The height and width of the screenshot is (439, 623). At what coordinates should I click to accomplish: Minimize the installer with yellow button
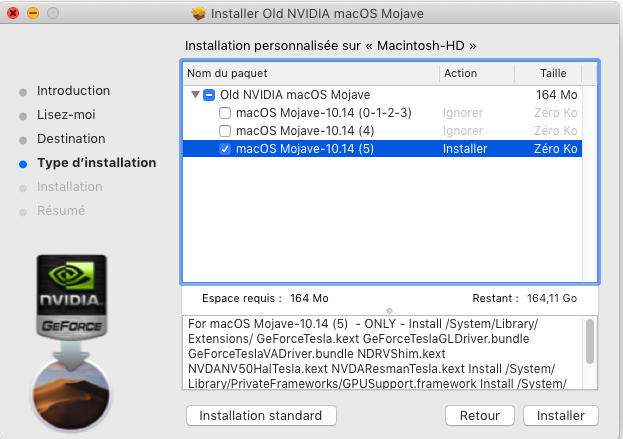(x=33, y=13)
